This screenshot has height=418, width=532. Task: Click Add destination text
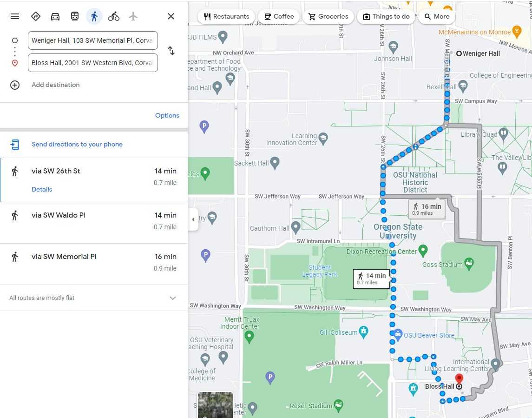56,85
